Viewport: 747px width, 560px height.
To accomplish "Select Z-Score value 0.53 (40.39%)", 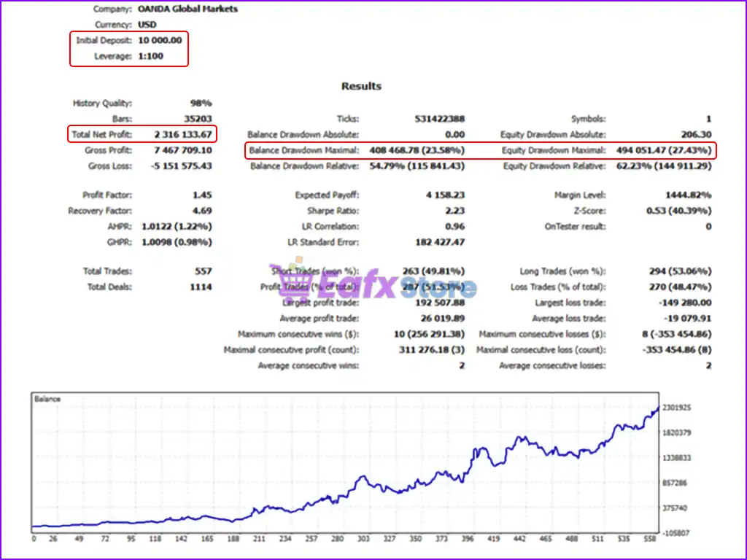I will 679,211.
